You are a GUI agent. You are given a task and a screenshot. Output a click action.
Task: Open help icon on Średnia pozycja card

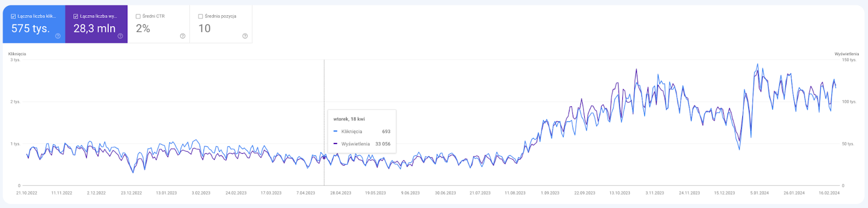coord(245,36)
